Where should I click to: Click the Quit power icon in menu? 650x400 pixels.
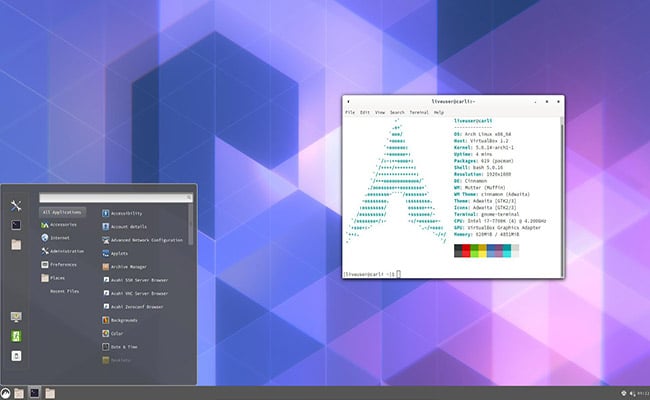(x=16, y=356)
